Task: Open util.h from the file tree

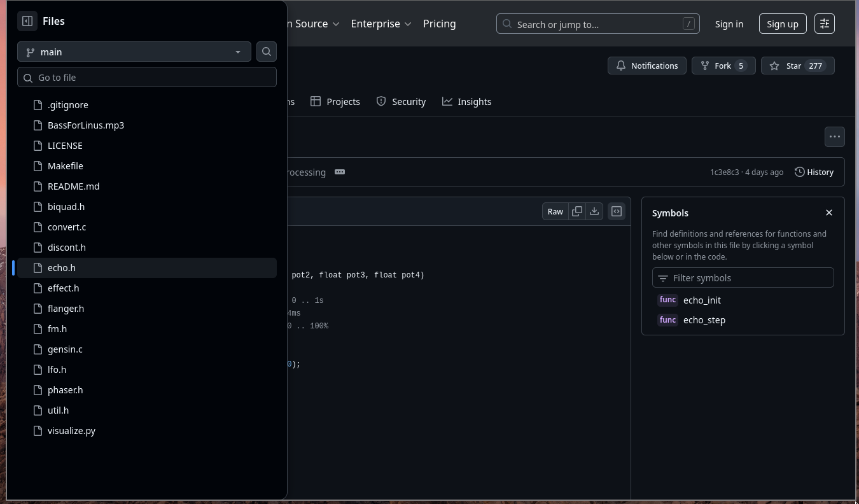Action: [x=147, y=410]
